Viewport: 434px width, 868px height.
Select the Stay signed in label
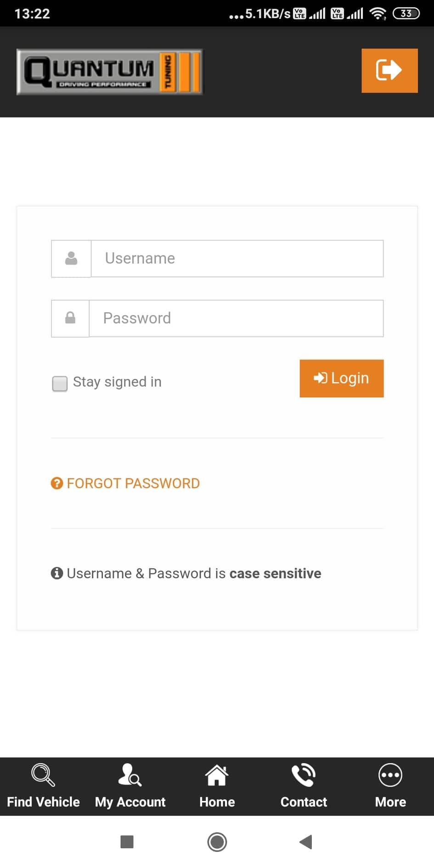pyautogui.click(x=117, y=382)
